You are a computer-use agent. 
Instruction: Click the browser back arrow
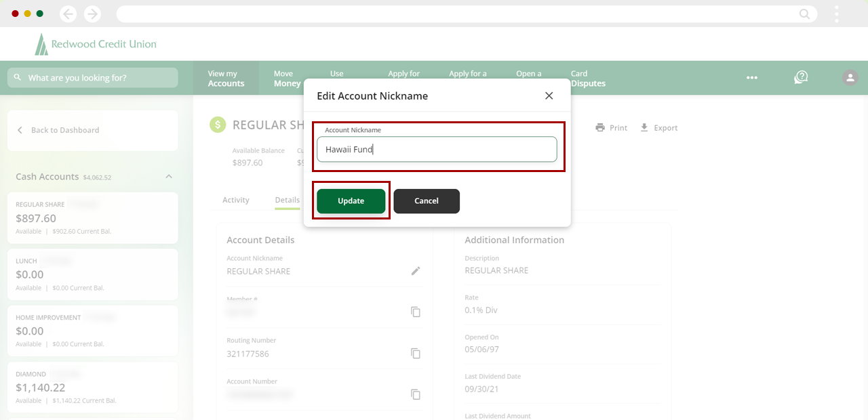[x=68, y=14]
